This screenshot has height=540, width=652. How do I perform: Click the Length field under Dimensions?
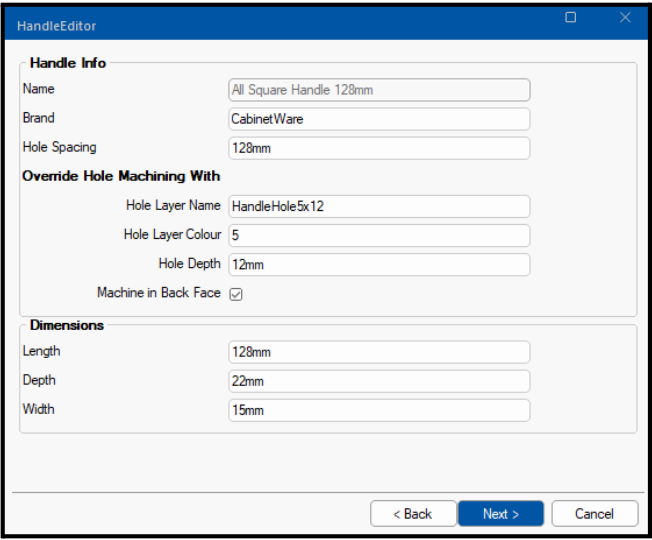pyautogui.click(x=379, y=352)
